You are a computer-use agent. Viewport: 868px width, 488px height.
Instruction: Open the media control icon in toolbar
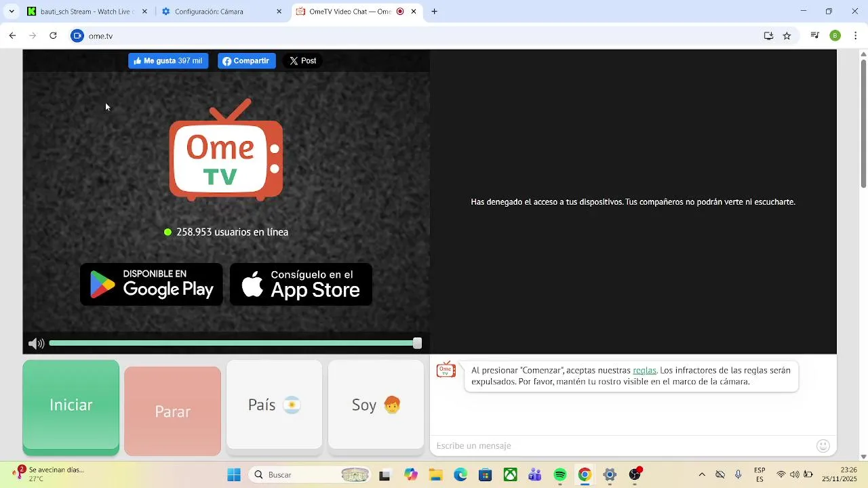point(815,36)
